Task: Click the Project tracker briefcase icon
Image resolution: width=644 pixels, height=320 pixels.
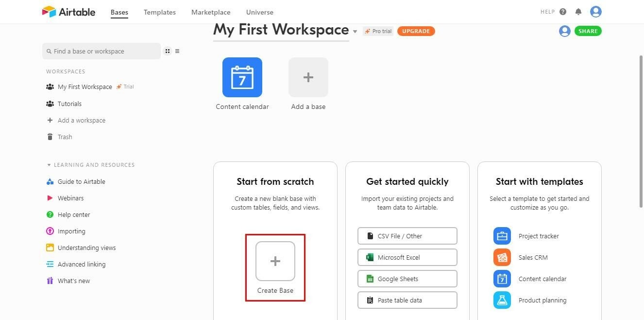Action: pyautogui.click(x=502, y=236)
